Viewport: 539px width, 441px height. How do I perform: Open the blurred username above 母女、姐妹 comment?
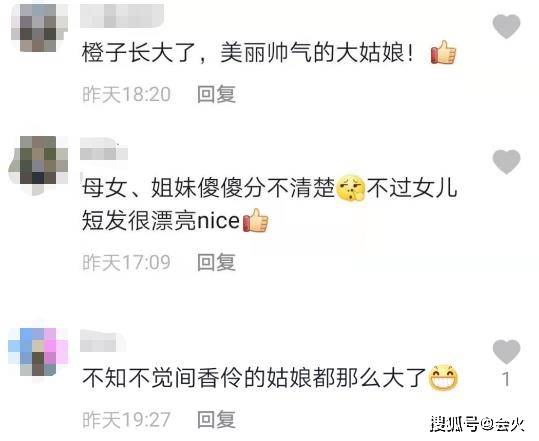pos(104,149)
